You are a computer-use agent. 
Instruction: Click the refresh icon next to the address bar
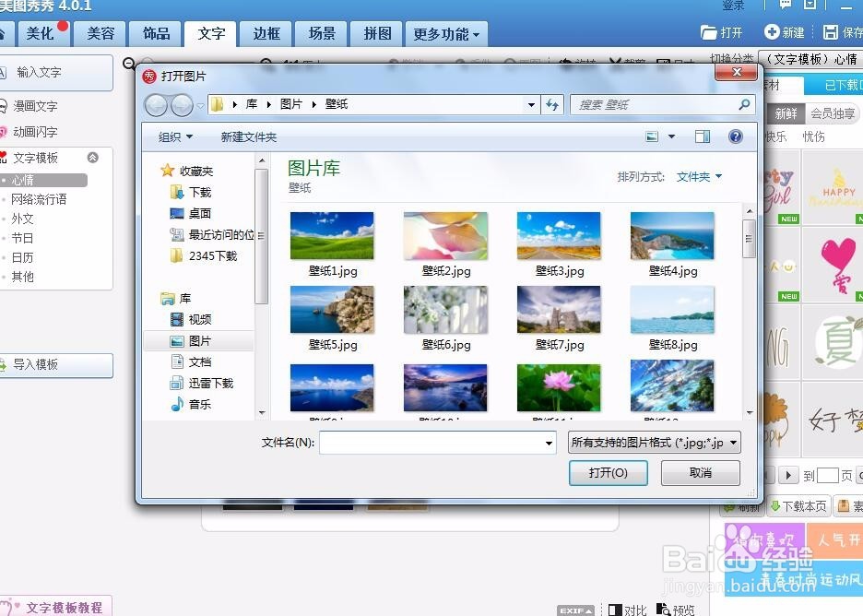point(551,104)
